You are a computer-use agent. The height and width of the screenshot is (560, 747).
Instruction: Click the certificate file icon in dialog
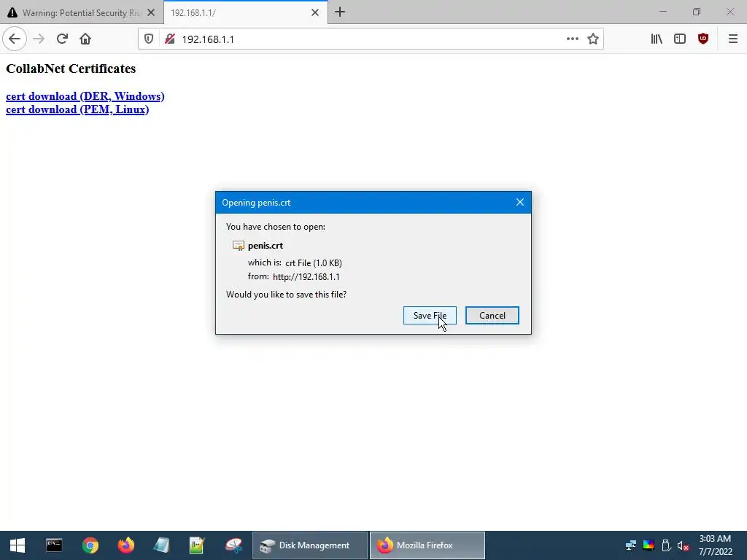click(x=239, y=246)
